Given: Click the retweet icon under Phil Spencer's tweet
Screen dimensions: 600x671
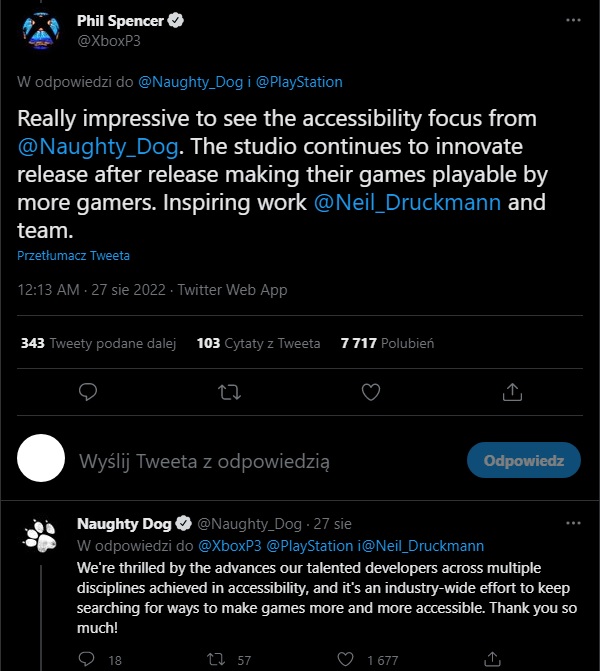Looking at the screenshot, I should pyautogui.click(x=229, y=390).
